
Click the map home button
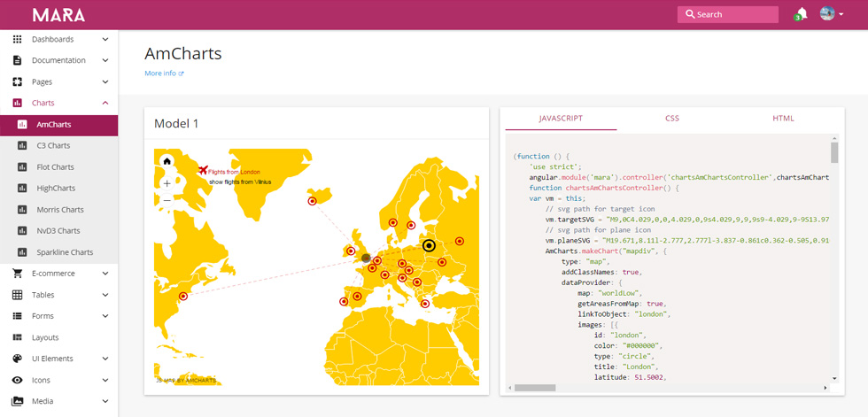tap(167, 161)
